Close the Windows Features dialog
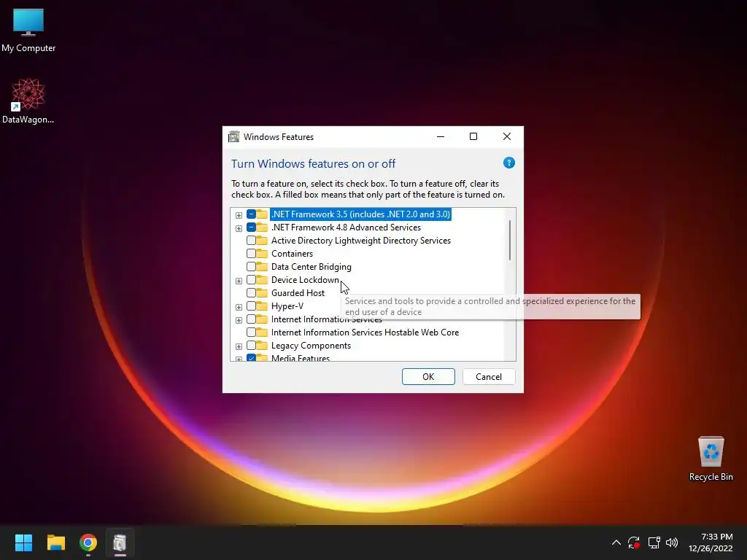The image size is (747, 560). point(507,136)
